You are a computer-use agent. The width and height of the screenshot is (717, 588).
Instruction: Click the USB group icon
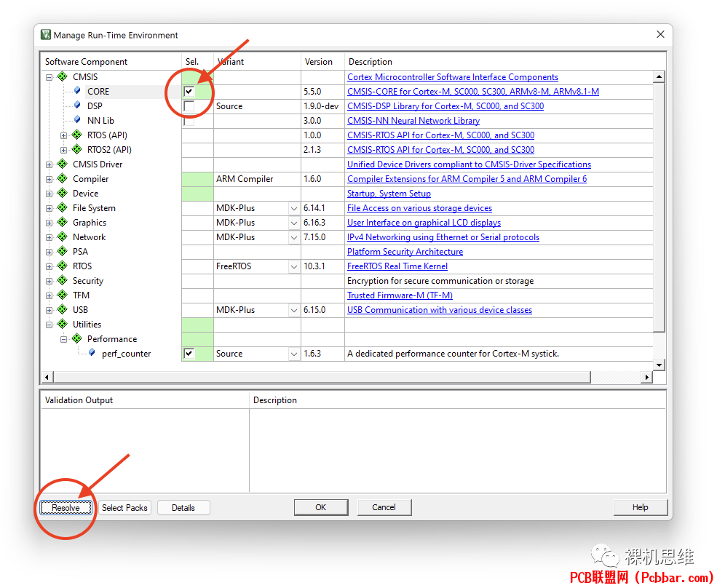tap(63, 310)
